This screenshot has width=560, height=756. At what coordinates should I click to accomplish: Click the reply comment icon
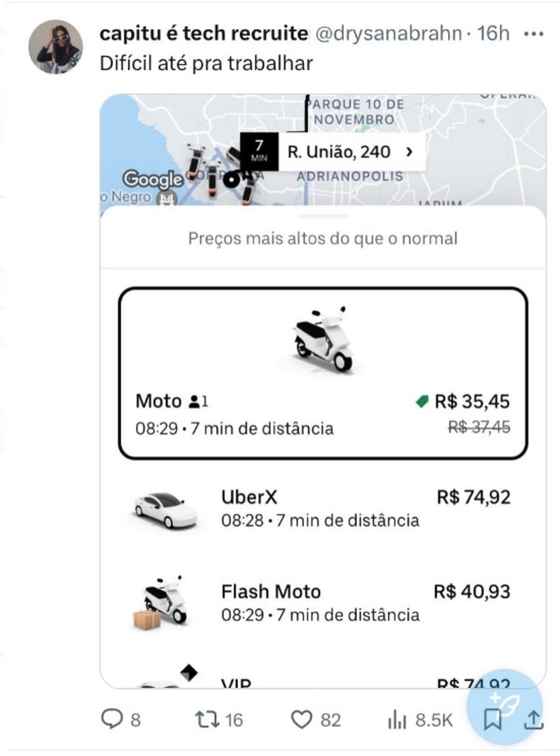pyautogui.click(x=112, y=719)
